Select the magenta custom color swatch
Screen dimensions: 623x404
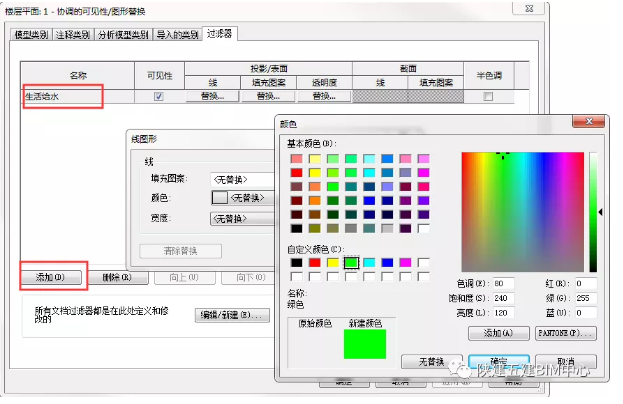point(405,263)
